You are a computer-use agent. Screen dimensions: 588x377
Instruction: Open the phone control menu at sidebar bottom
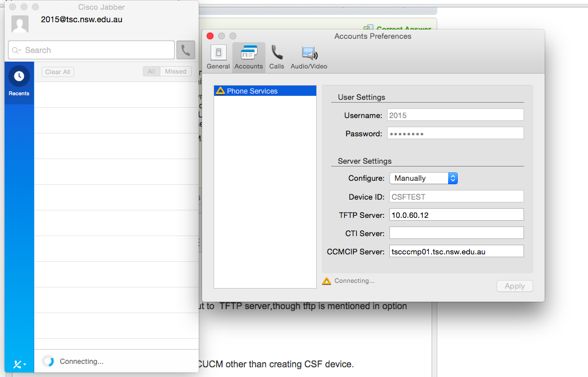pyautogui.click(x=19, y=364)
